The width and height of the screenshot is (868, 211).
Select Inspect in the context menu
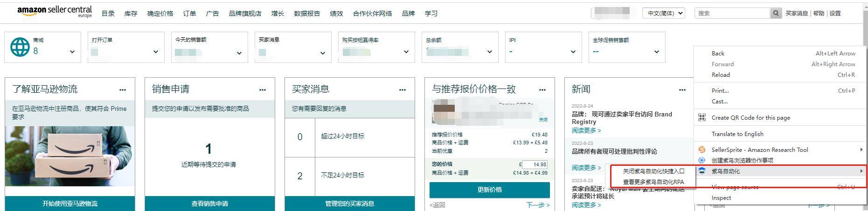point(780,197)
